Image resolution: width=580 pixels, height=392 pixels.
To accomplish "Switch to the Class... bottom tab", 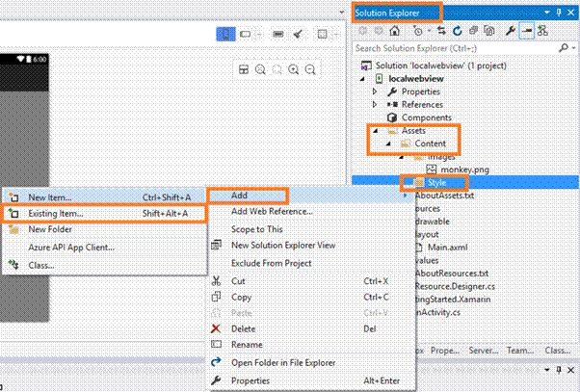I will pos(557,351).
